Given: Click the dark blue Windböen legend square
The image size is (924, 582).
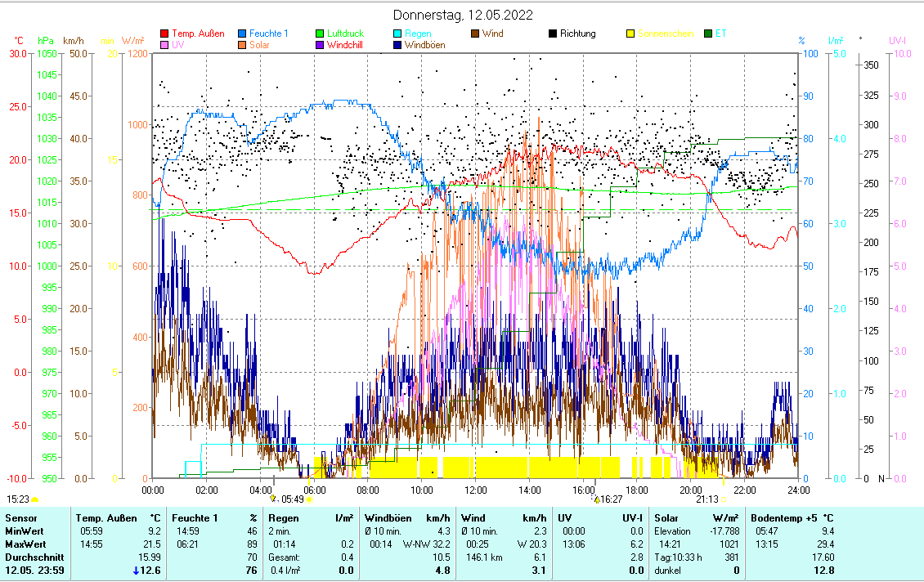Looking at the screenshot, I should pos(397,45).
